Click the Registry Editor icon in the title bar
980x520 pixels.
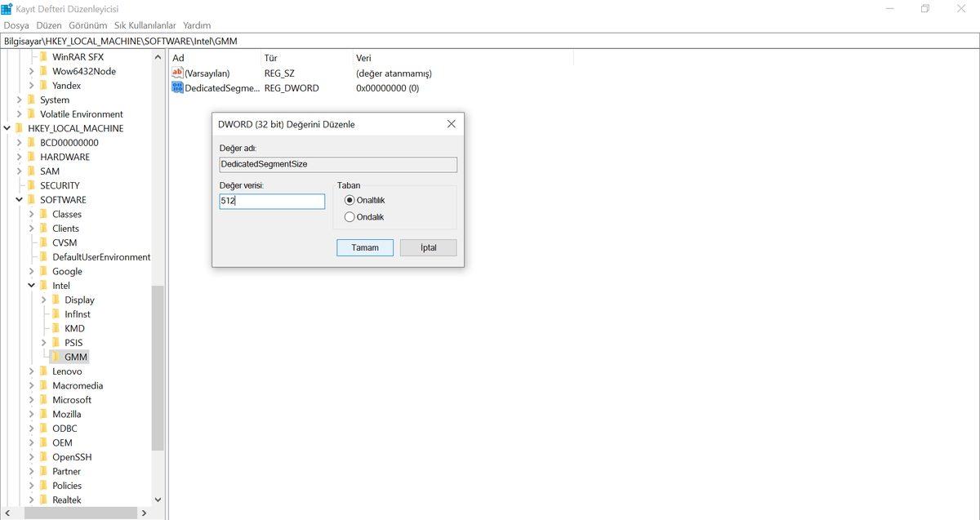coord(7,8)
